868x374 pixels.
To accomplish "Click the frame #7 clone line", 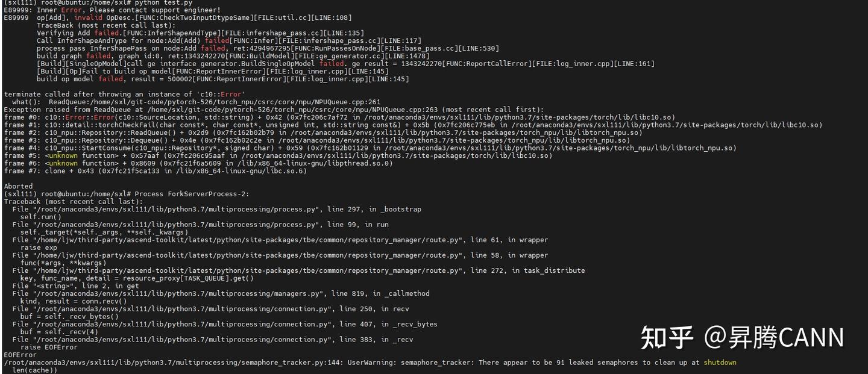I will point(156,171).
